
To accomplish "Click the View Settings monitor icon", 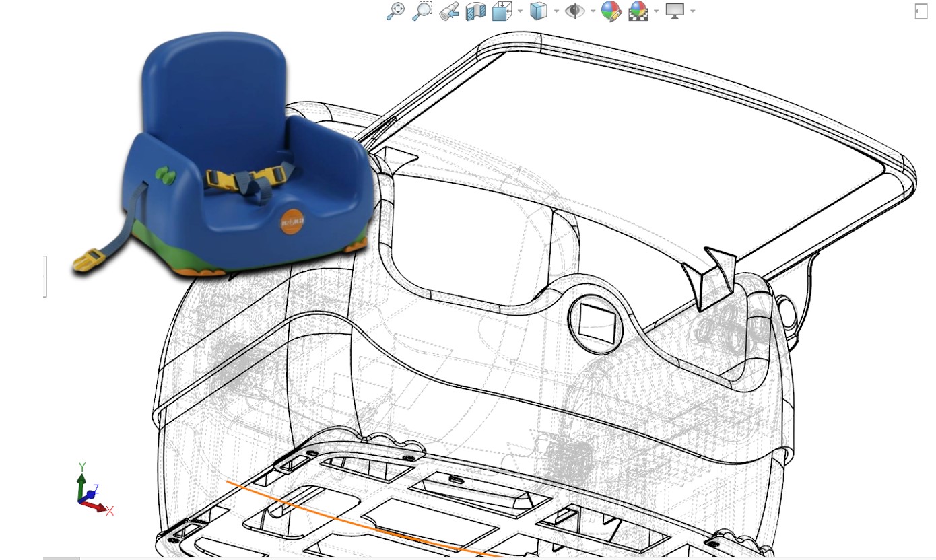I will (x=674, y=11).
